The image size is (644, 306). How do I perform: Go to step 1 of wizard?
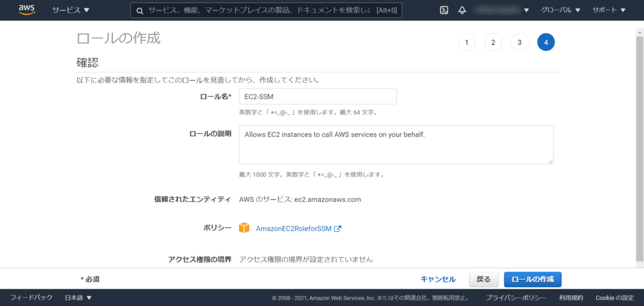(x=466, y=43)
